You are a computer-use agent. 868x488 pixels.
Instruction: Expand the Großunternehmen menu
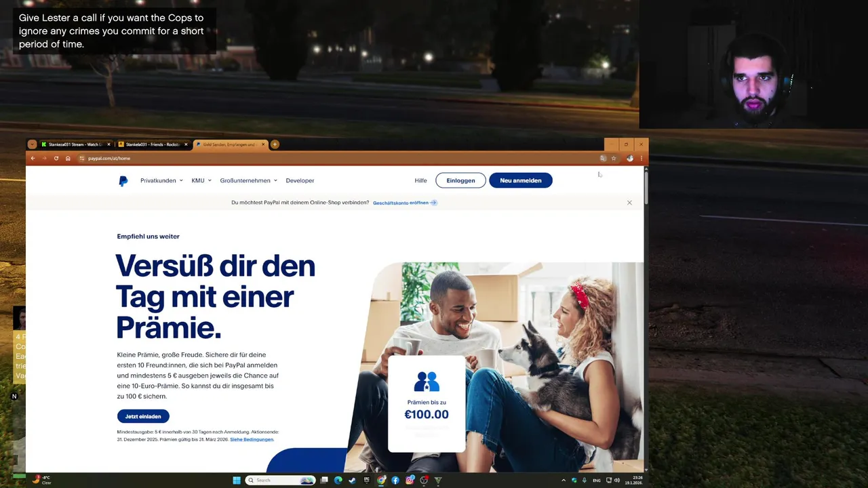pos(249,181)
